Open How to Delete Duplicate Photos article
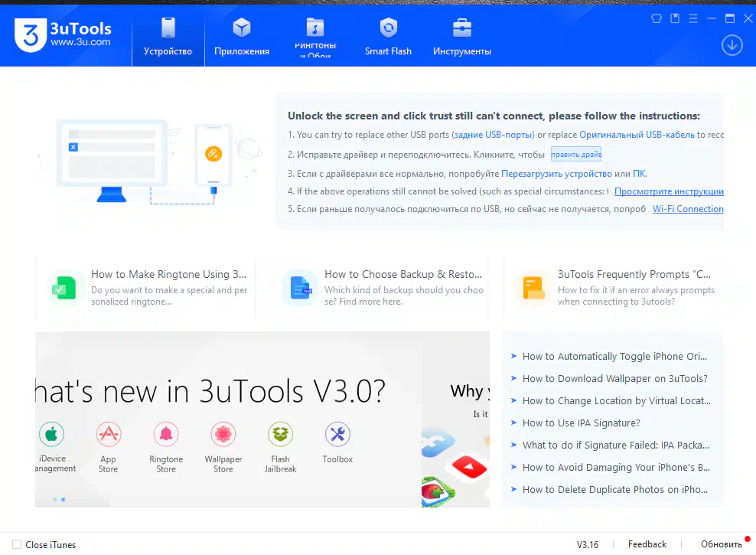The height and width of the screenshot is (555, 756). [x=614, y=489]
